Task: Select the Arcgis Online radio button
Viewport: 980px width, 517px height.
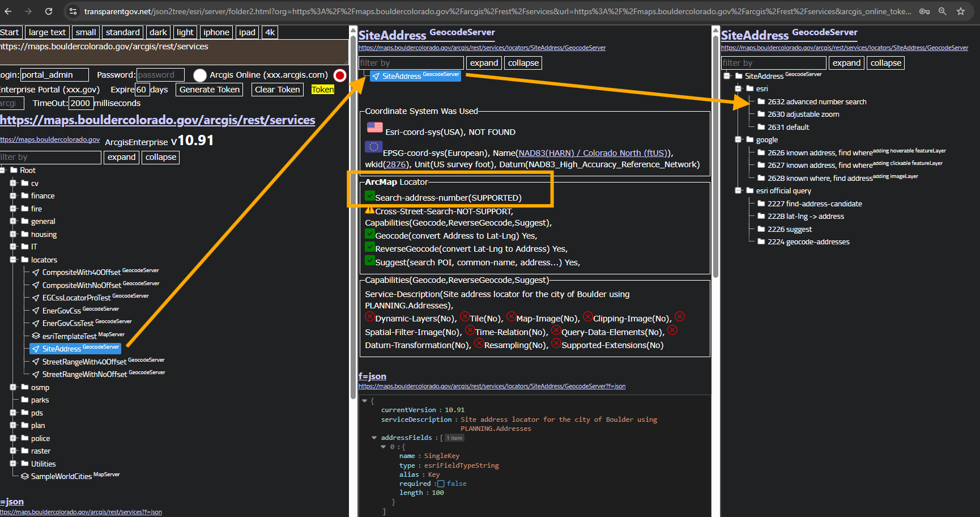Action: click(x=200, y=75)
